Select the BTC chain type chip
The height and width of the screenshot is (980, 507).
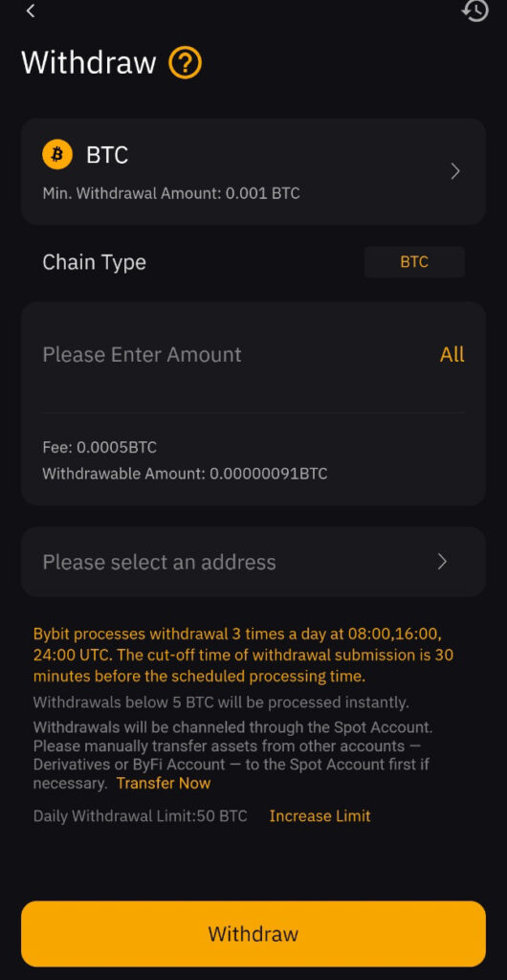(414, 262)
